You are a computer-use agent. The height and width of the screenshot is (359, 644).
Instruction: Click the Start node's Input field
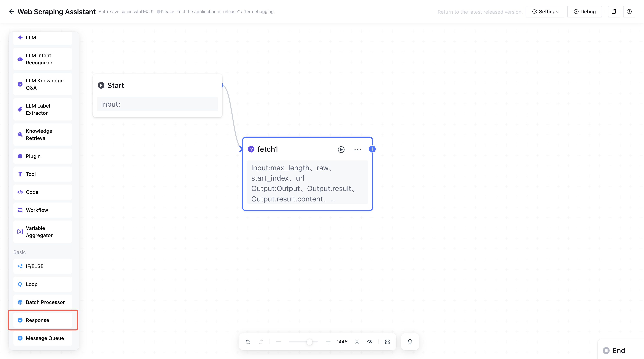pyautogui.click(x=158, y=104)
